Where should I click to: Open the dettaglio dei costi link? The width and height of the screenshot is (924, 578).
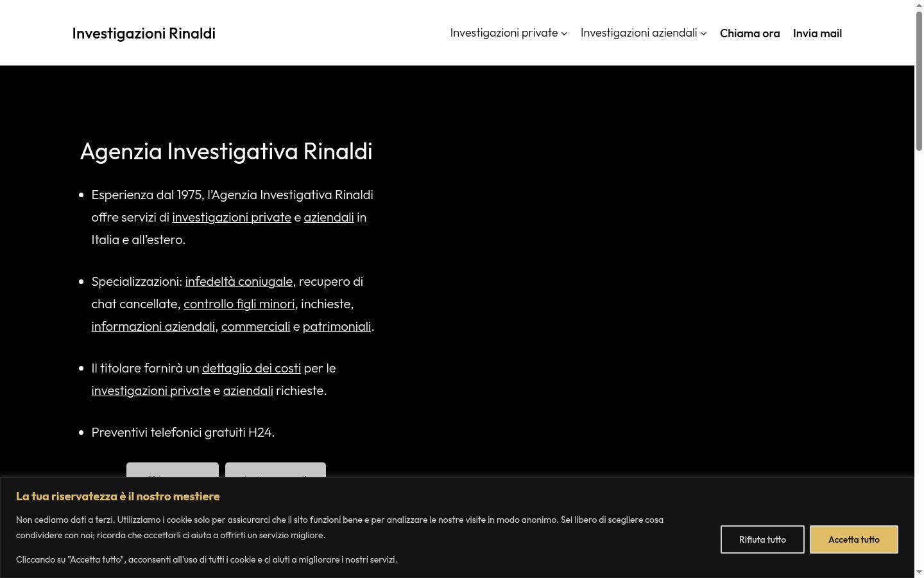point(252,368)
